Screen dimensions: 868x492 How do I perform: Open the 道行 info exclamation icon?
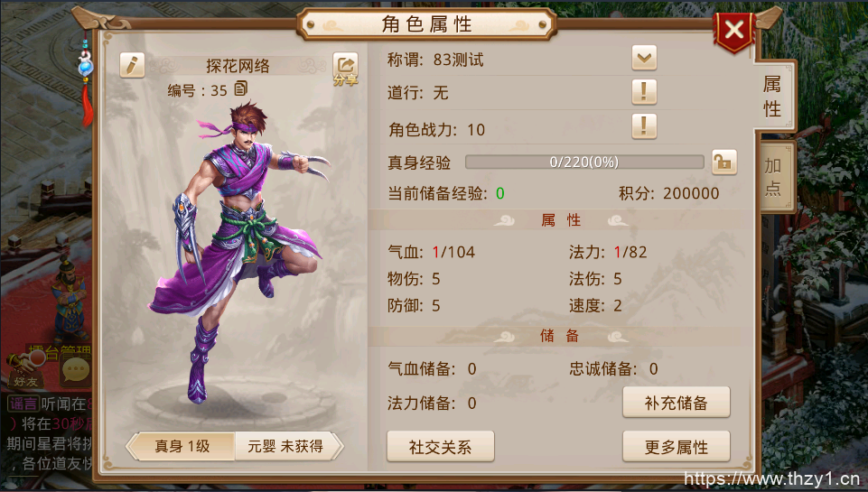point(644,92)
